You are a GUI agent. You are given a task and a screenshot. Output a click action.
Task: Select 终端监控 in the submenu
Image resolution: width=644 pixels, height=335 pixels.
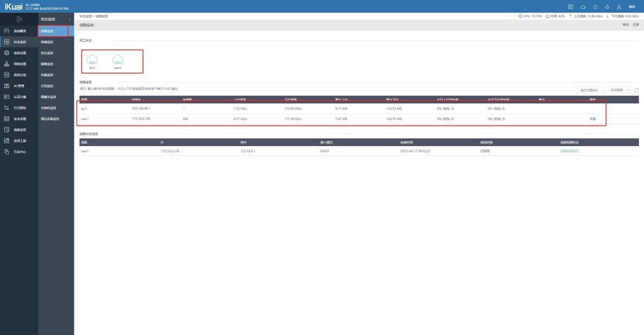point(47,42)
